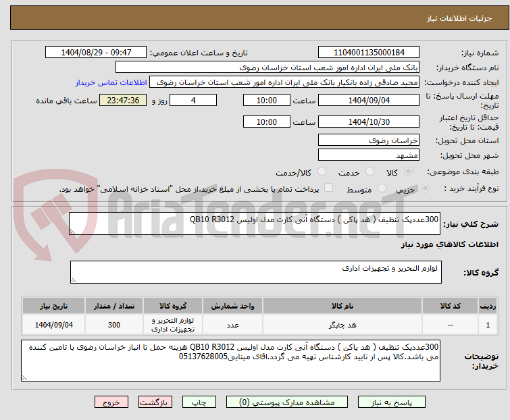Screen dimensions: 510x420
Task: Open اطلاعات تماس خریدار link
Action: point(111,82)
